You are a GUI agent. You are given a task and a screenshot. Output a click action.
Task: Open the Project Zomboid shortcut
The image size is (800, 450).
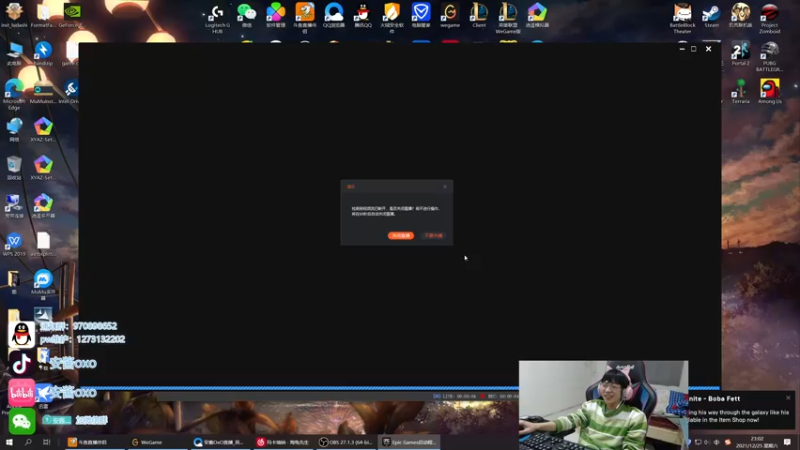coord(769,18)
